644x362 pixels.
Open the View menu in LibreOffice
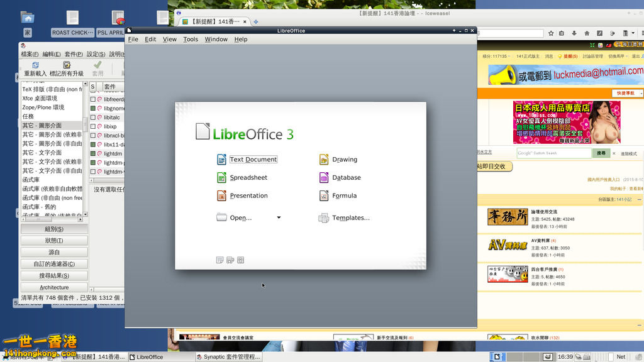click(x=170, y=40)
